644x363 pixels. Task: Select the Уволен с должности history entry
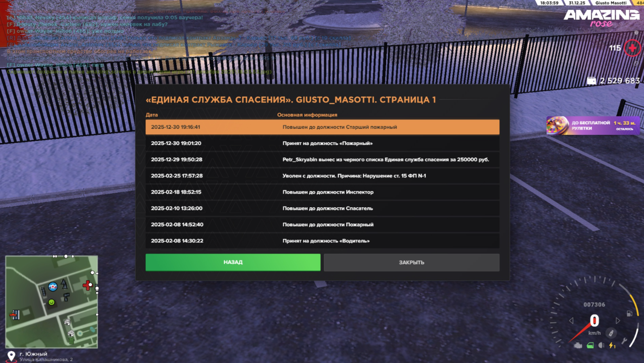tap(322, 176)
